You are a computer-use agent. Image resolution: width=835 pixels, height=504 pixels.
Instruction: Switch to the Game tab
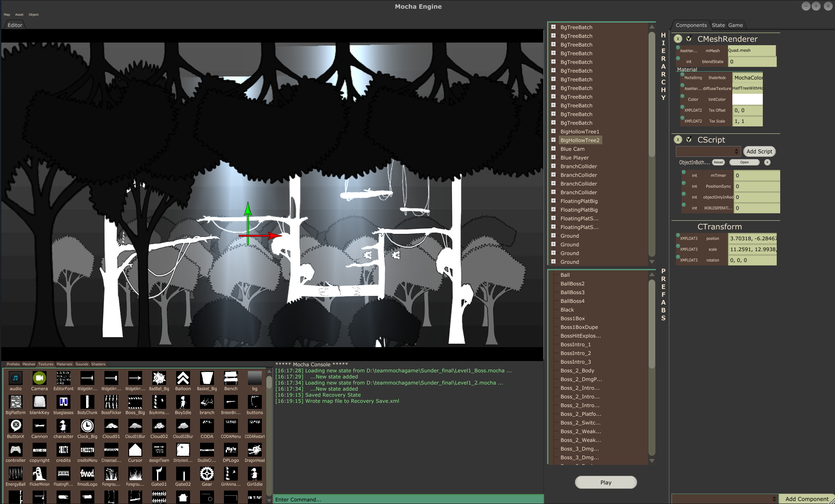[x=735, y=25]
